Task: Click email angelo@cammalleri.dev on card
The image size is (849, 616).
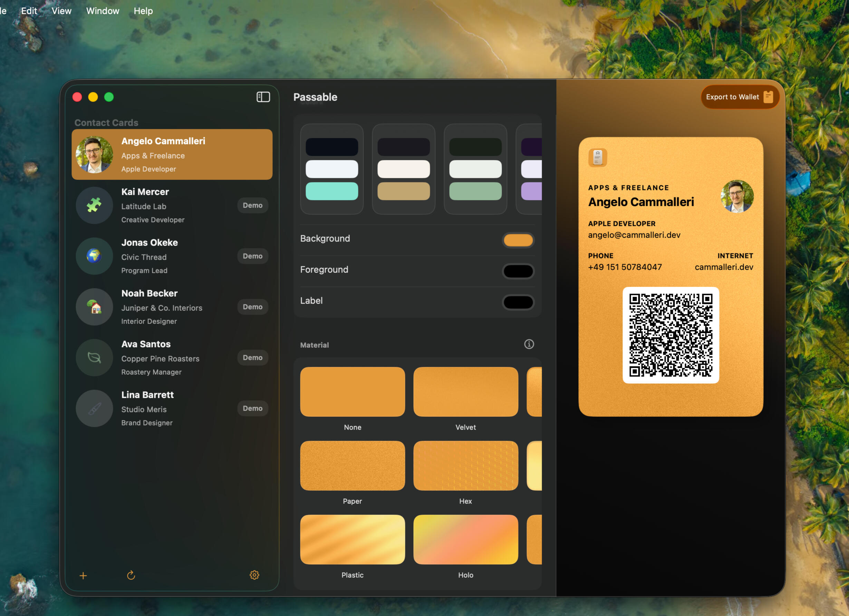Action: pos(634,235)
